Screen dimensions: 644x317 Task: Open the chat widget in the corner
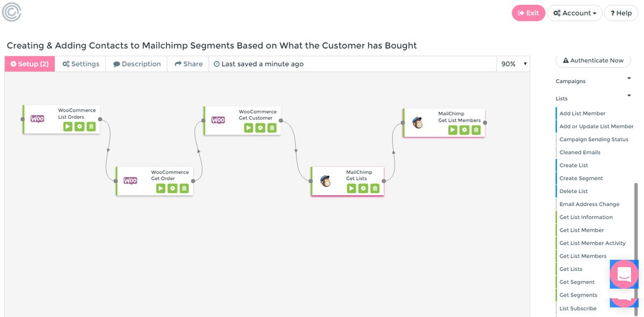(624, 275)
